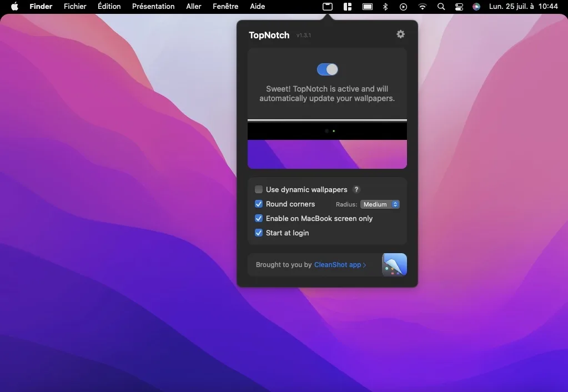Click the v1.3.1 version label
The height and width of the screenshot is (392, 568).
click(x=304, y=35)
